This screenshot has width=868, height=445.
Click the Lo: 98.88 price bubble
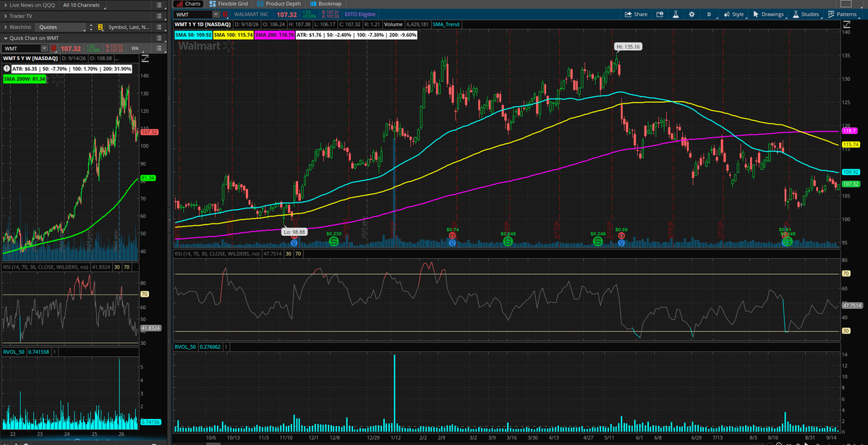click(294, 232)
